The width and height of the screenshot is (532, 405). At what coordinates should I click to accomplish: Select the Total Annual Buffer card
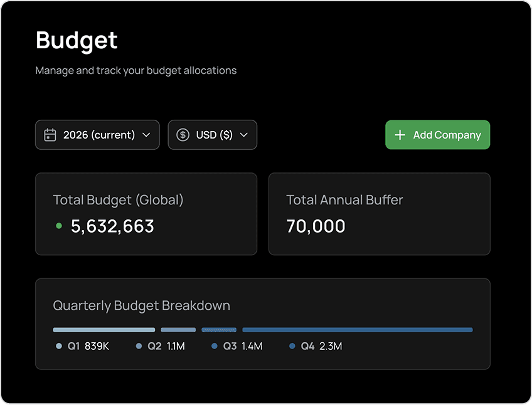pos(379,213)
